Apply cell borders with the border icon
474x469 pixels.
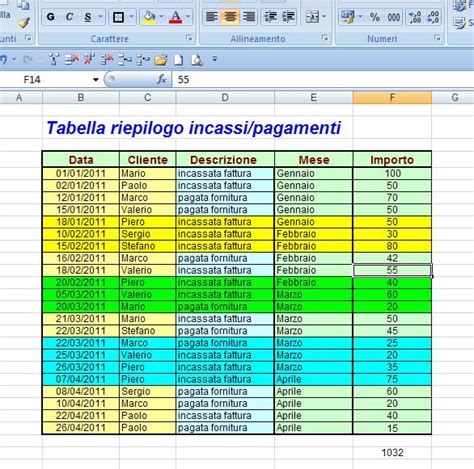tap(118, 17)
